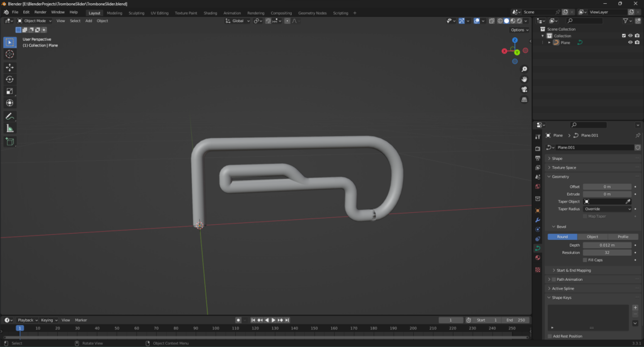The image size is (644, 347).
Task: Toggle camera view in the viewport
Action: tap(525, 89)
